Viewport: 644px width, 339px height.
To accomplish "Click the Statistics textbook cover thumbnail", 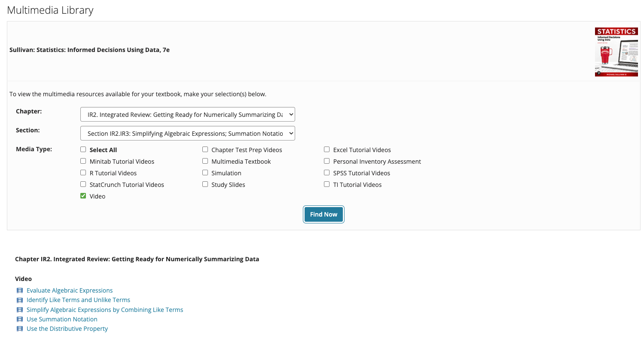I will pyautogui.click(x=616, y=52).
